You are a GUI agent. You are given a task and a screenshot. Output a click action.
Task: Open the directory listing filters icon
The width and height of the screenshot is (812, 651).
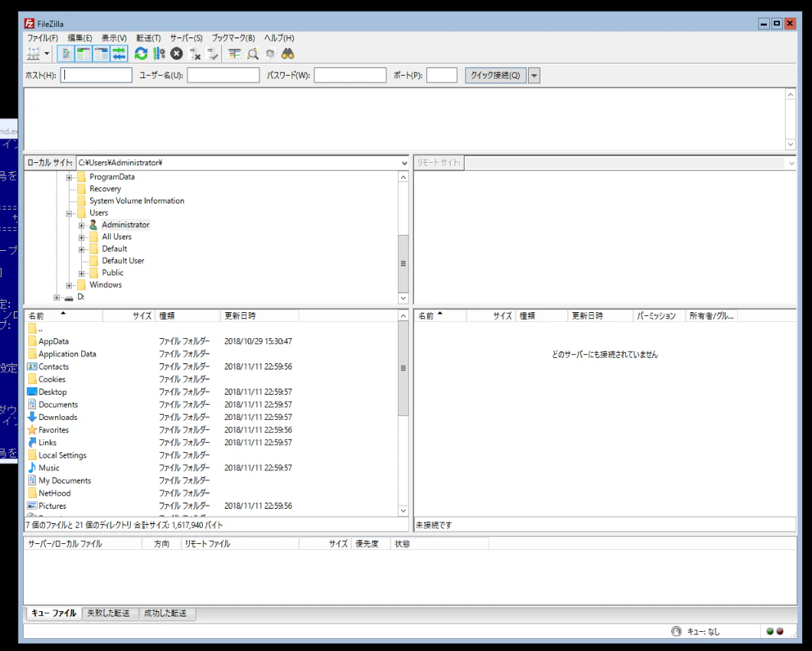(x=235, y=54)
